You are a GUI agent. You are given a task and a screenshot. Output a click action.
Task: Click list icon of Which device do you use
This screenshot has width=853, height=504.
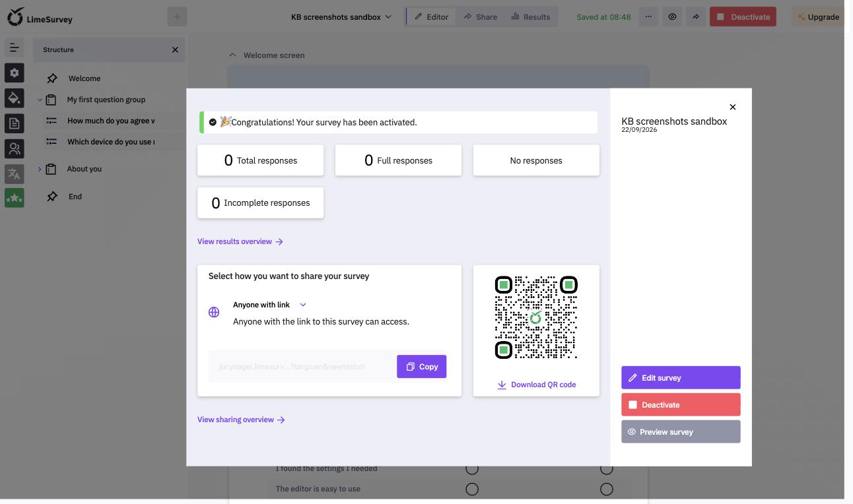51,142
